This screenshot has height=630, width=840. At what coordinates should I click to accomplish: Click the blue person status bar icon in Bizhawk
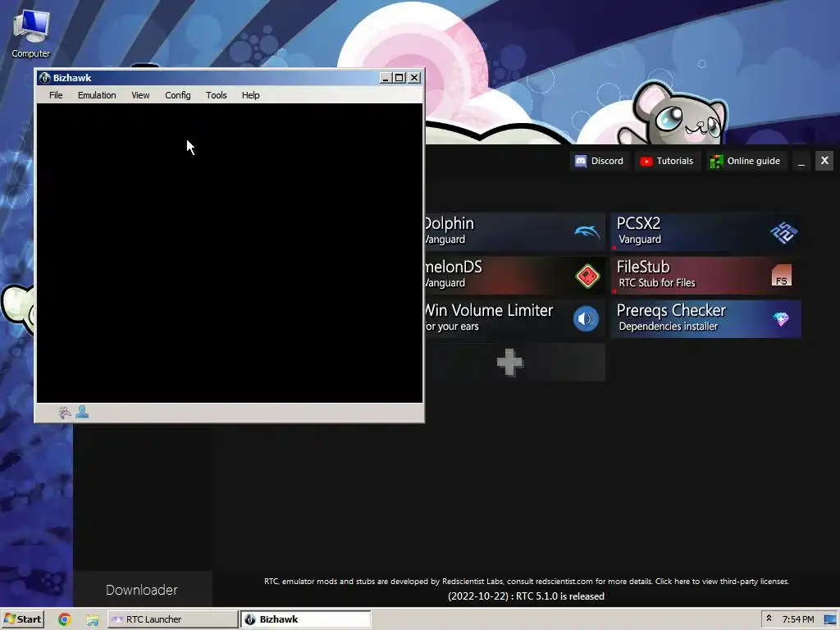(82, 412)
